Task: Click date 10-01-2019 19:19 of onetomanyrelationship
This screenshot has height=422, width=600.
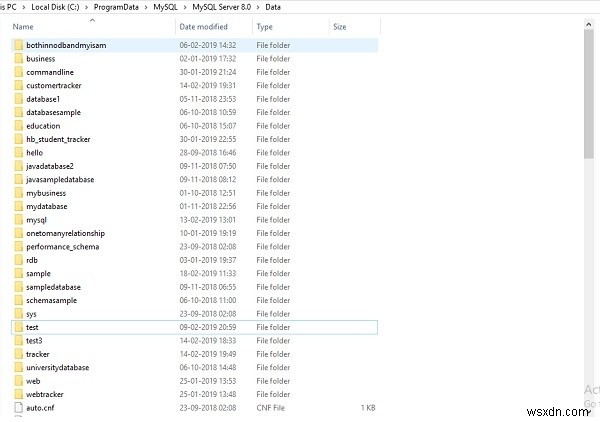Action: point(208,233)
